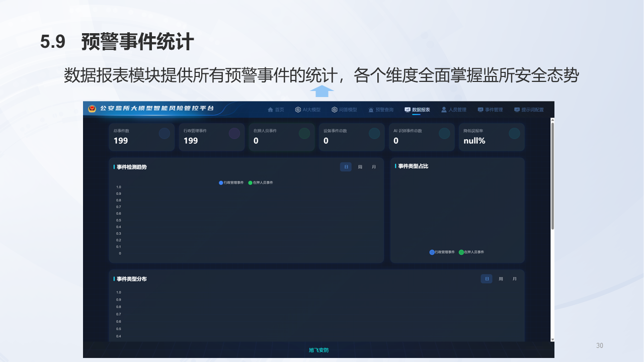Click the 0 value under 在押人员事件
The image size is (644, 362).
(x=256, y=141)
